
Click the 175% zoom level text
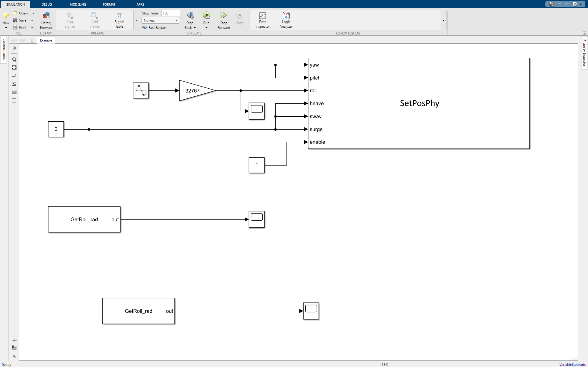point(384,365)
